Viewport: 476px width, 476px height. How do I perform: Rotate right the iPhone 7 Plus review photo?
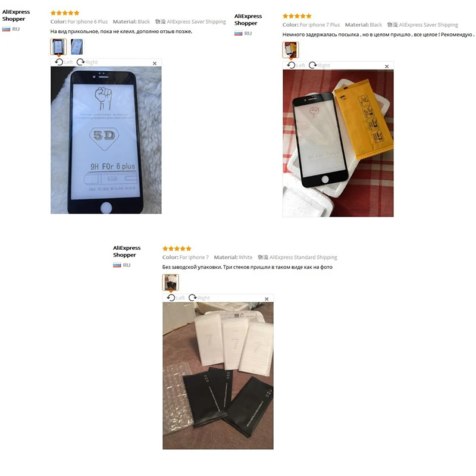(x=320, y=65)
